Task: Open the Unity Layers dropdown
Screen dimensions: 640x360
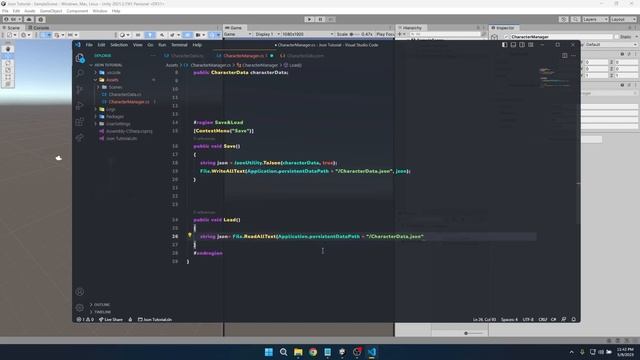Action: pos(595,19)
